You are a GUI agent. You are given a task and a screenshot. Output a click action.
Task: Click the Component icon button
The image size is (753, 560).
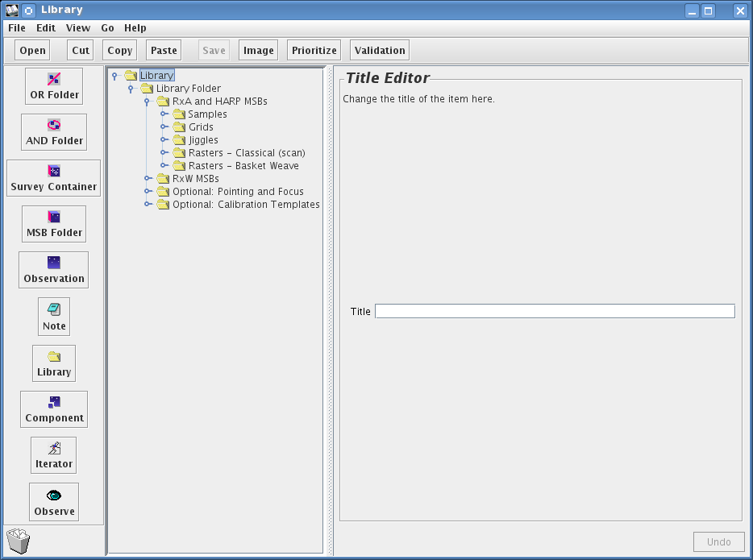point(54,409)
